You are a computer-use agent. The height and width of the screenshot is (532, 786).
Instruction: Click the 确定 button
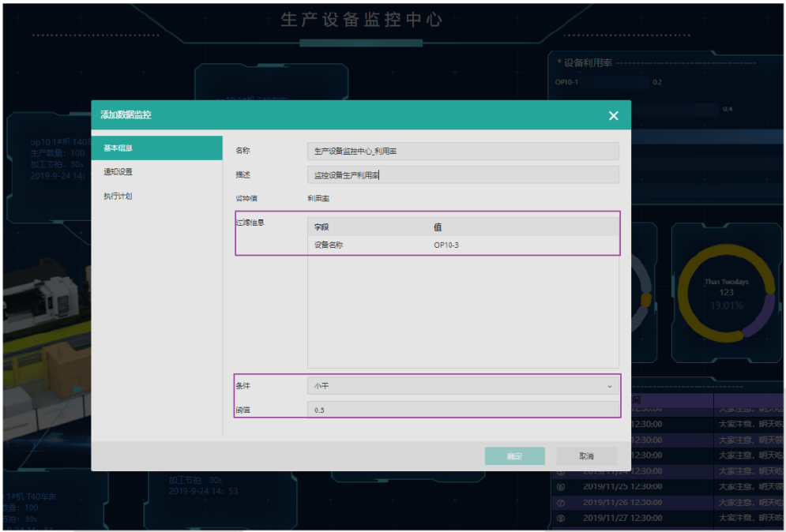514,456
